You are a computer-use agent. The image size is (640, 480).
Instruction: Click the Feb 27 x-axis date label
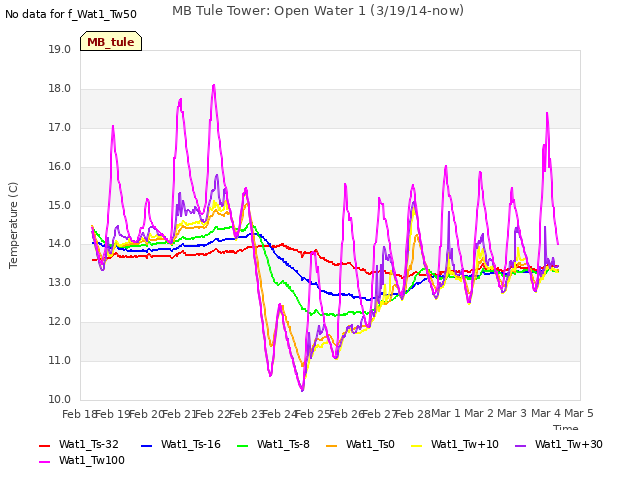click(x=379, y=414)
